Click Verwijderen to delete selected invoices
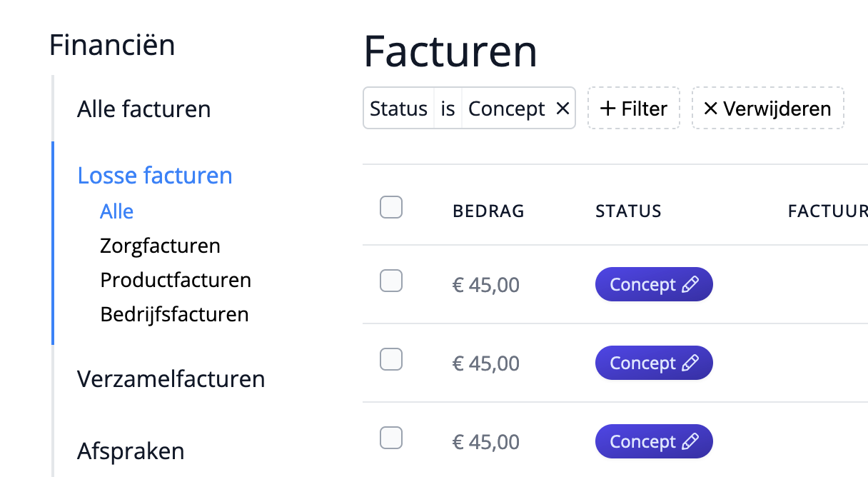Viewport: 868px width, 477px height. pos(767,109)
